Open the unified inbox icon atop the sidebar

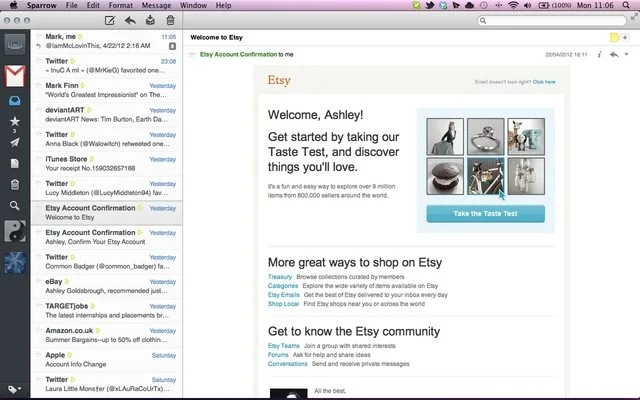pos(15,44)
